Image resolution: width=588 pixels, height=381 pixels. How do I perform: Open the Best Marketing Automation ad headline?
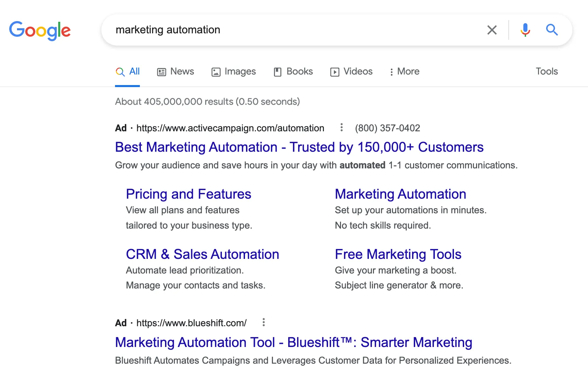(299, 147)
